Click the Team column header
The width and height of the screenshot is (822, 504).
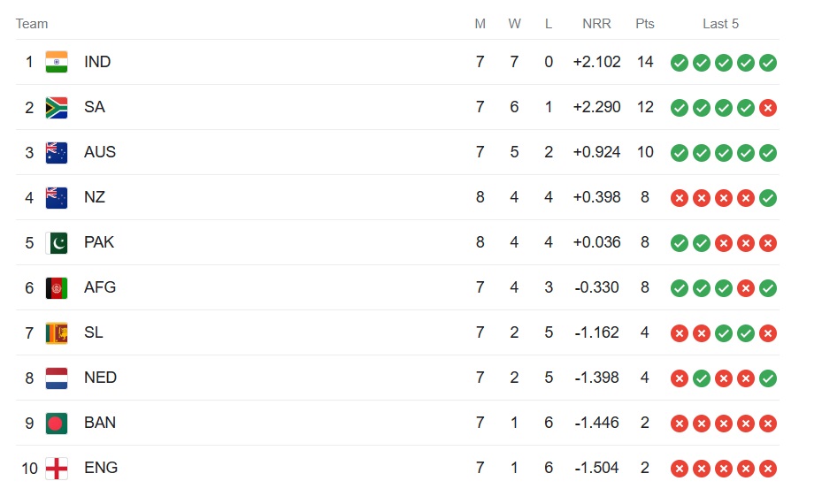32,24
